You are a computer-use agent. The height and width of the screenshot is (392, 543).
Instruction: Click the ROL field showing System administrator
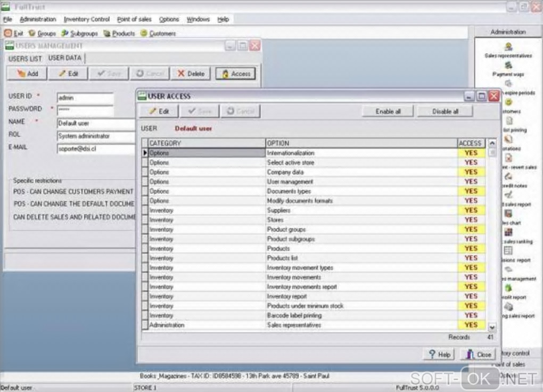click(96, 136)
